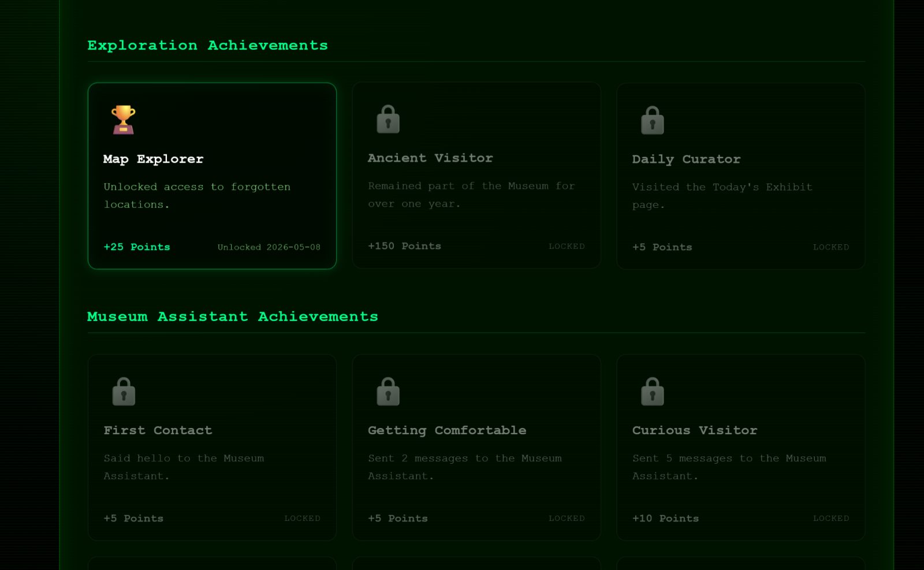The height and width of the screenshot is (570, 924).
Task: Click Getting Comfortable's +5 Points label
Action: pos(398,519)
